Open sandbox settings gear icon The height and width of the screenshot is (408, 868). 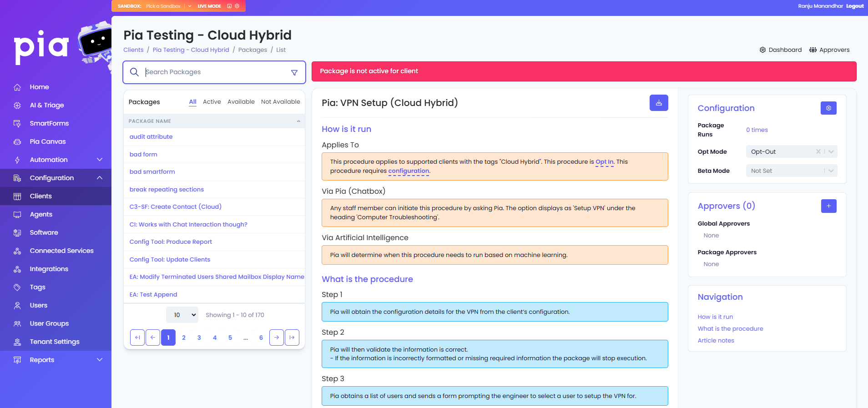coord(237,6)
